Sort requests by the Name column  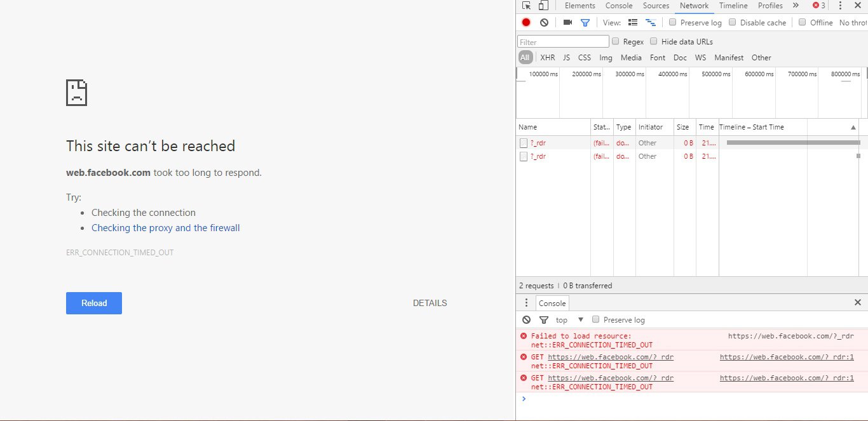[553, 127]
